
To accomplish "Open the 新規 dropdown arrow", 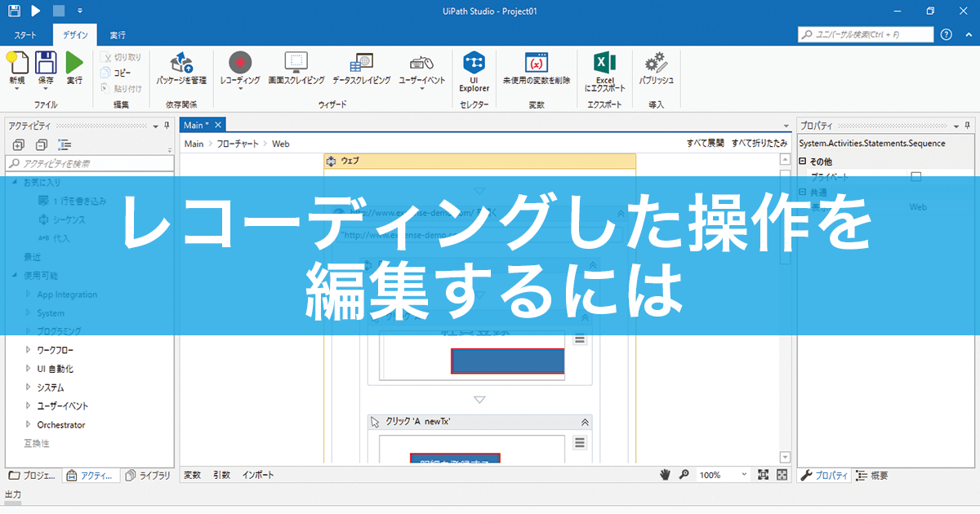I will coord(17,89).
